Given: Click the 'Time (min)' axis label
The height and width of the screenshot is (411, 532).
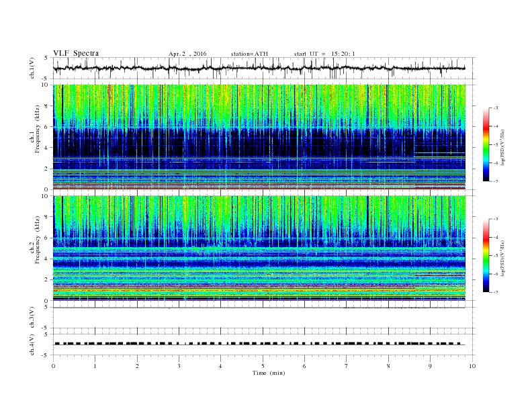Looking at the screenshot, I should click(269, 373).
